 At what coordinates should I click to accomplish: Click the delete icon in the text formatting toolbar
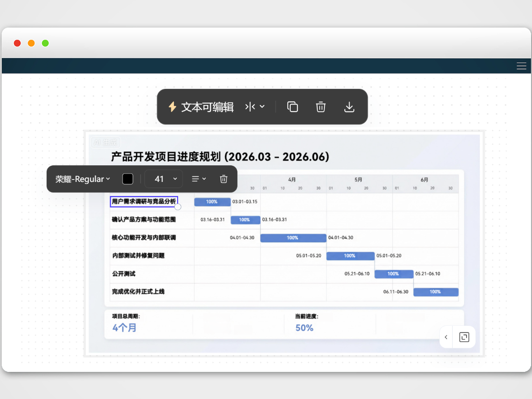point(223,179)
